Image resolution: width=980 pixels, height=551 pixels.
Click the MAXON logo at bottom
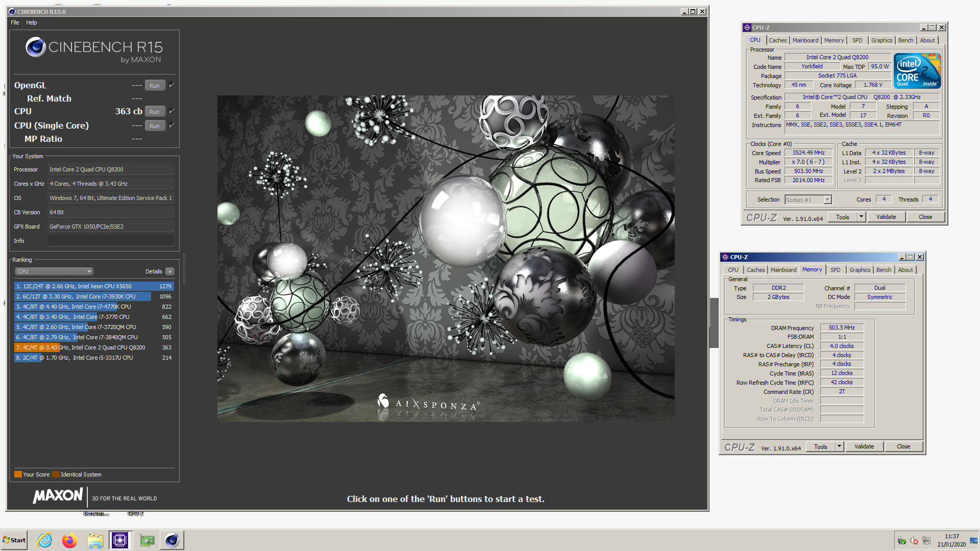(58, 495)
